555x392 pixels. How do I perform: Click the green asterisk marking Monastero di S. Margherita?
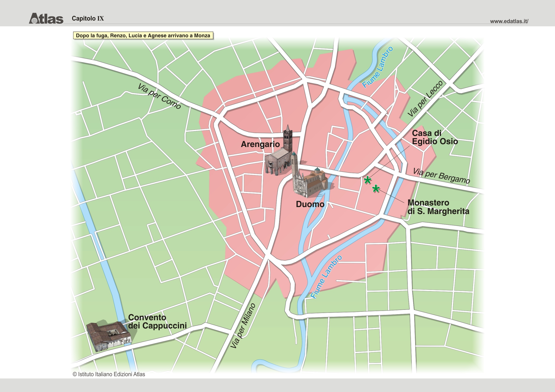pyautogui.click(x=376, y=189)
